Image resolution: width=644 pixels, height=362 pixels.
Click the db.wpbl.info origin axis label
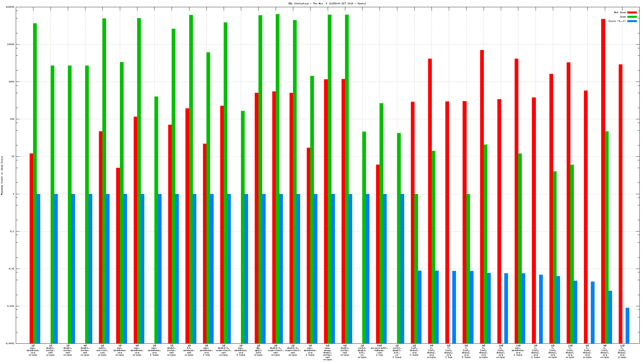tap(258, 350)
